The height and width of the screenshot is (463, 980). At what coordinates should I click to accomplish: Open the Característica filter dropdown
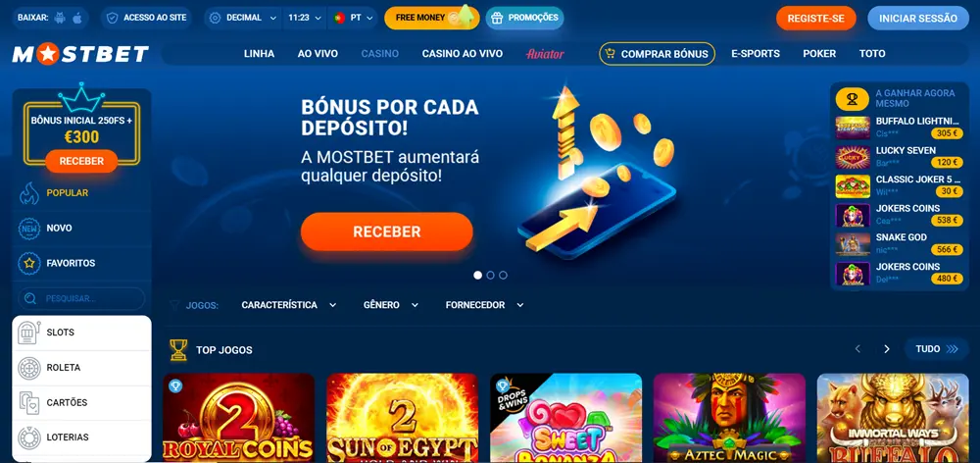coord(289,305)
